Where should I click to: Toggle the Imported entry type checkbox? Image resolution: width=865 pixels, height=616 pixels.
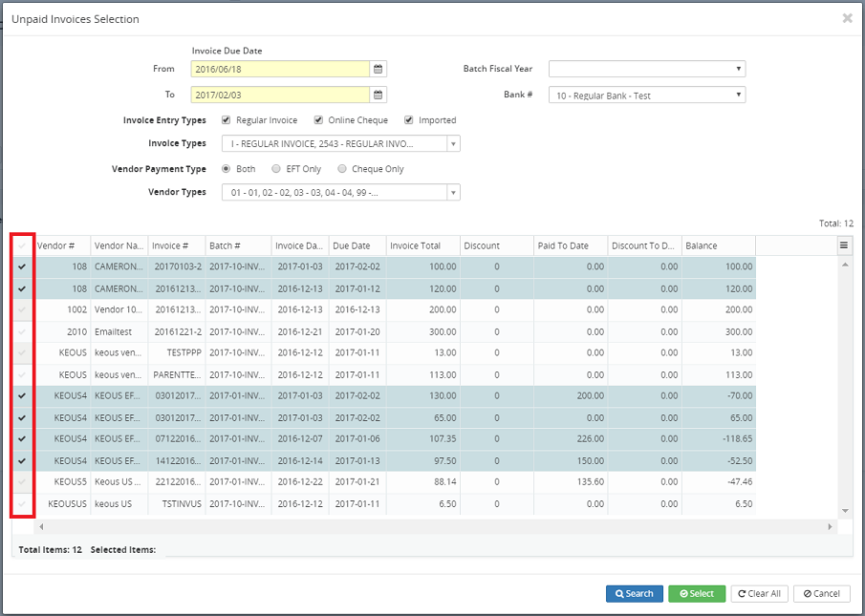click(409, 120)
